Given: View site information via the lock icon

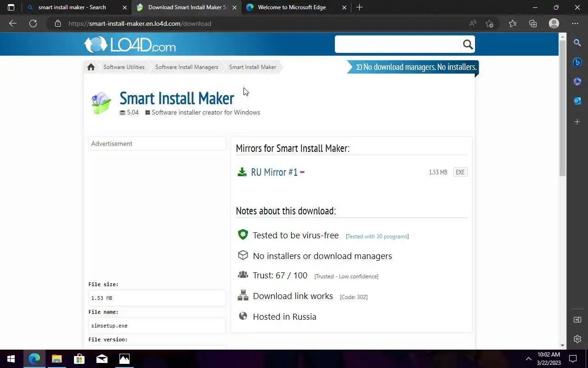Looking at the screenshot, I should coord(57,23).
